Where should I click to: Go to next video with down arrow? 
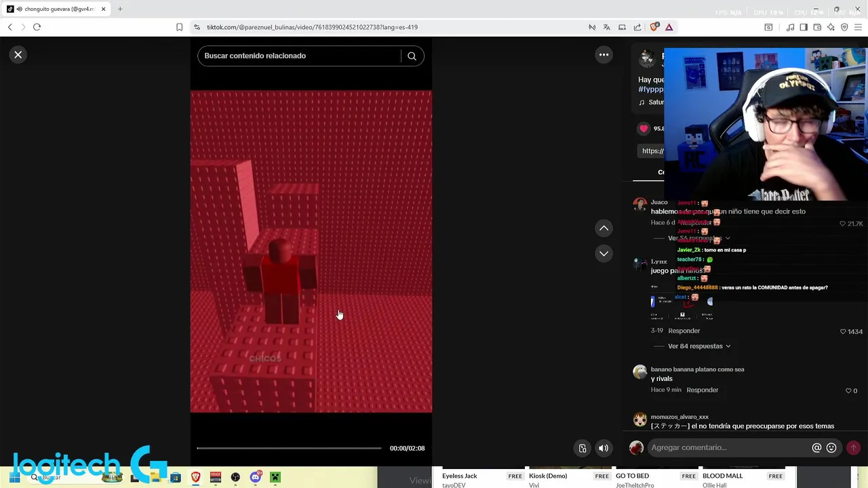pyautogui.click(x=604, y=253)
